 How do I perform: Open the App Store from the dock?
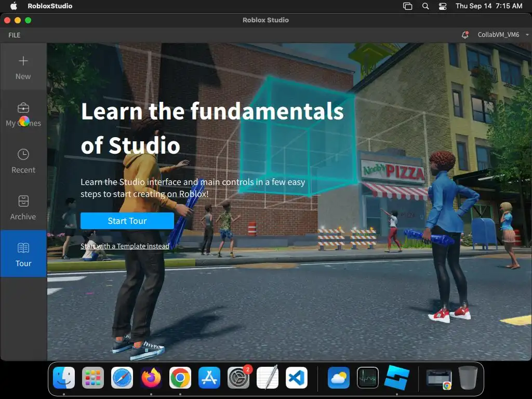click(209, 378)
